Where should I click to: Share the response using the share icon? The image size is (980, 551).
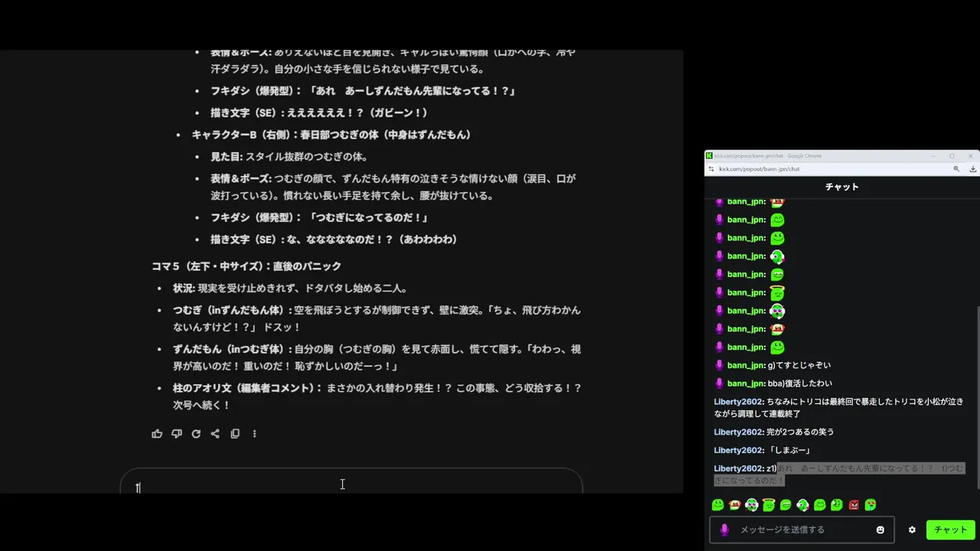[215, 434]
